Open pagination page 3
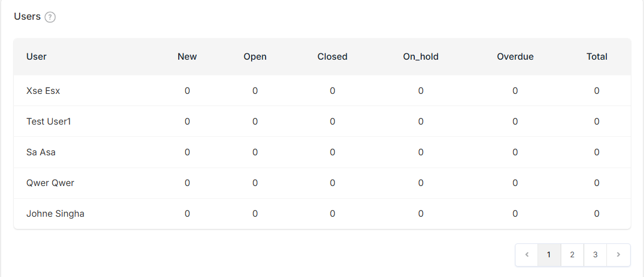The height and width of the screenshot is (277, 644). [595, 255]
